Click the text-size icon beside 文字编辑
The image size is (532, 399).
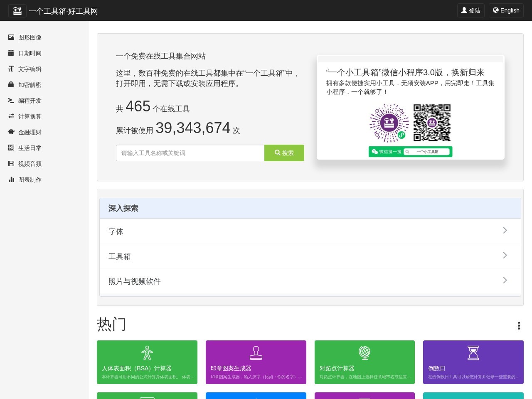click(11, 69)
